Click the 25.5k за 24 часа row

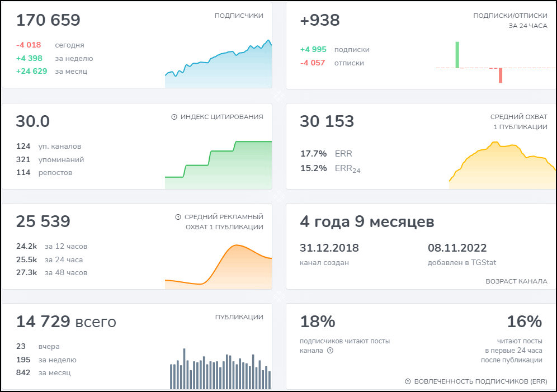[x=49, y=259]
